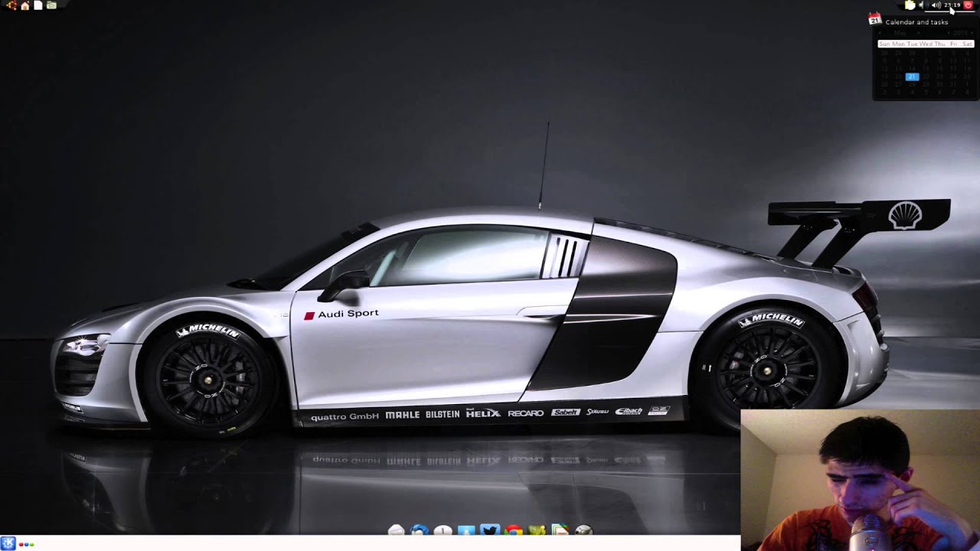Click the blue launcher icon in bottom-left corner

pos(8,543)
